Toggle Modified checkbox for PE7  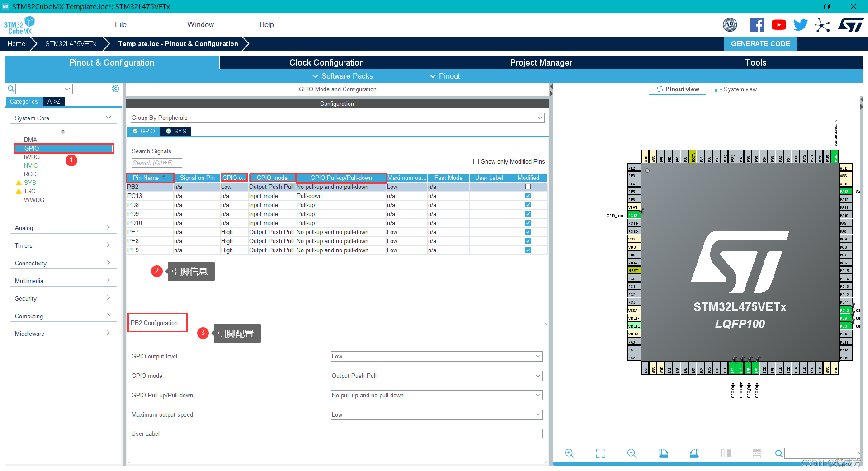pos(528,232)
